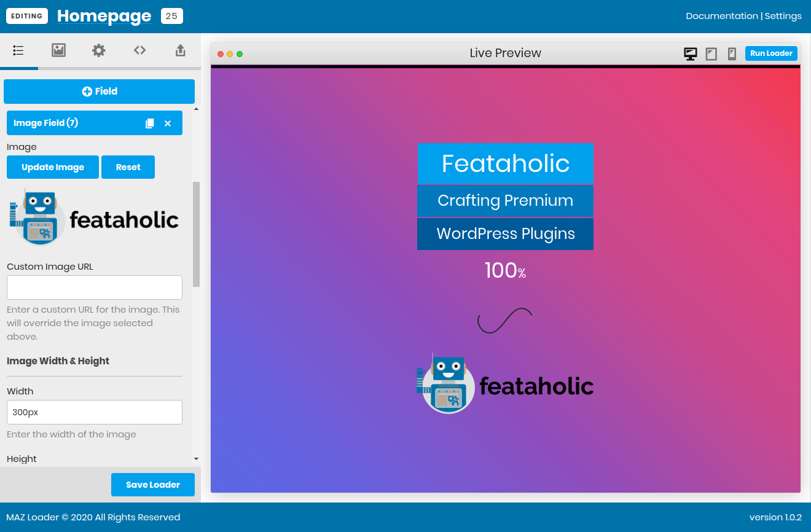Click the sidebar scroll down arrow
This screenshot has height=532, width=811.
pyautogui.click(x=196, y=459)
